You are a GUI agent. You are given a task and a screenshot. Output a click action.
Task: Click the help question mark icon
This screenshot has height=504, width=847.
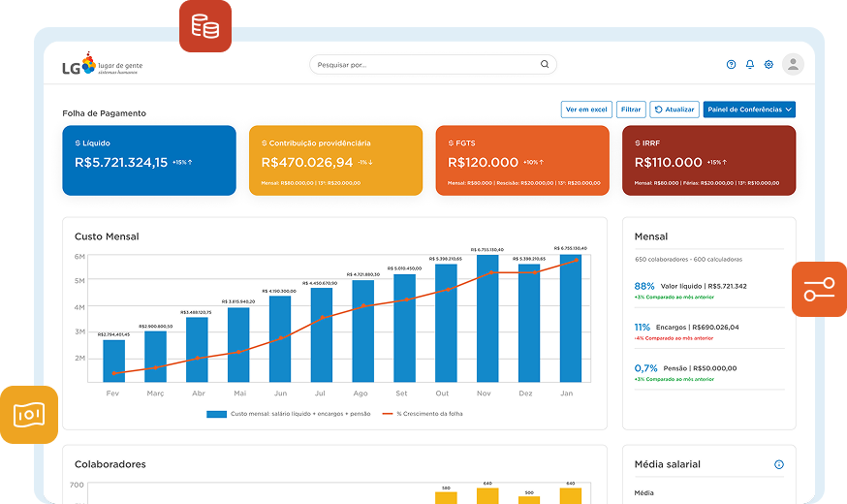point(731,65)
